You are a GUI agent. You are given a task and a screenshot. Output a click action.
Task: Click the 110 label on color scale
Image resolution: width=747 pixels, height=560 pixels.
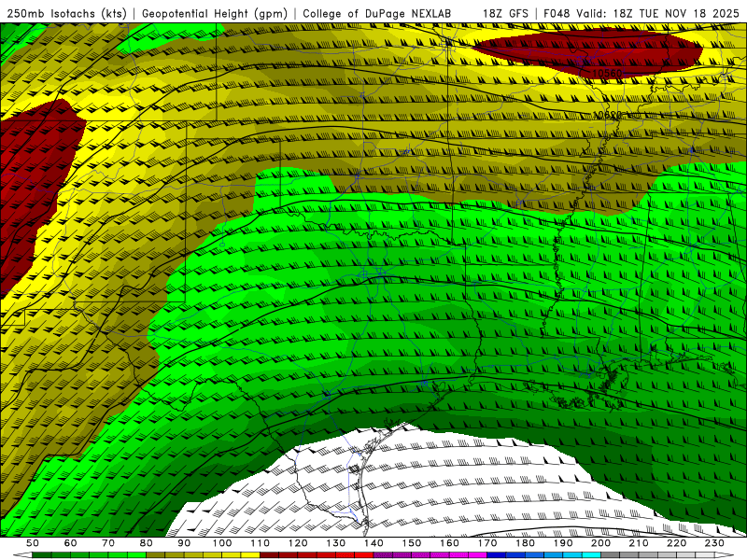point(261,543)
